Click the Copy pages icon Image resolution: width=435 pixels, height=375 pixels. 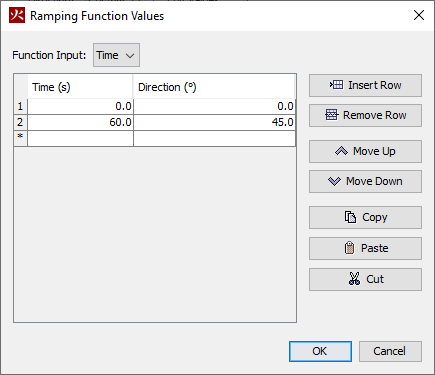pyautogui.click(x=350, y=217)
